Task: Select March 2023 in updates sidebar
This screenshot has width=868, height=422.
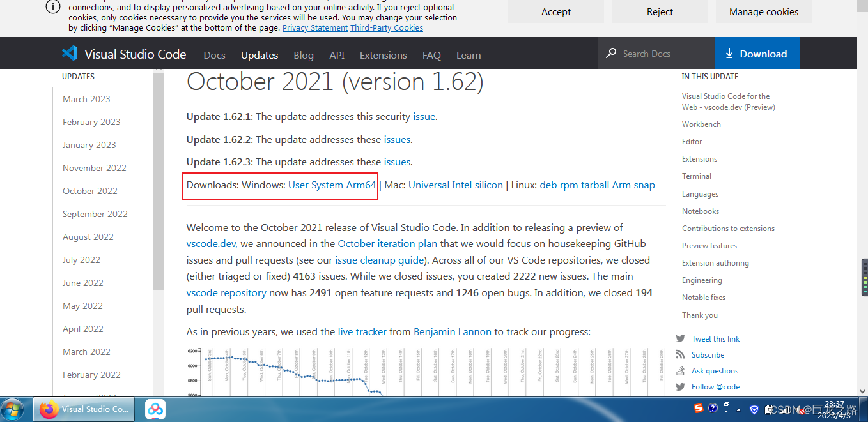Action: pyautogui.click(x=86, y=99)
